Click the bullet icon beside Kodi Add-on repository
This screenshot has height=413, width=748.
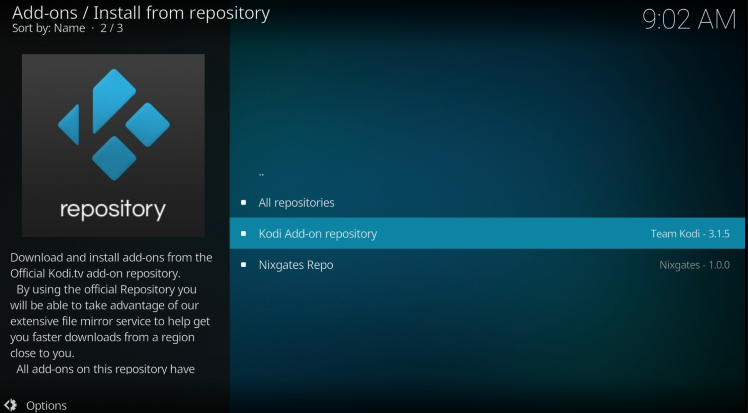243,234
